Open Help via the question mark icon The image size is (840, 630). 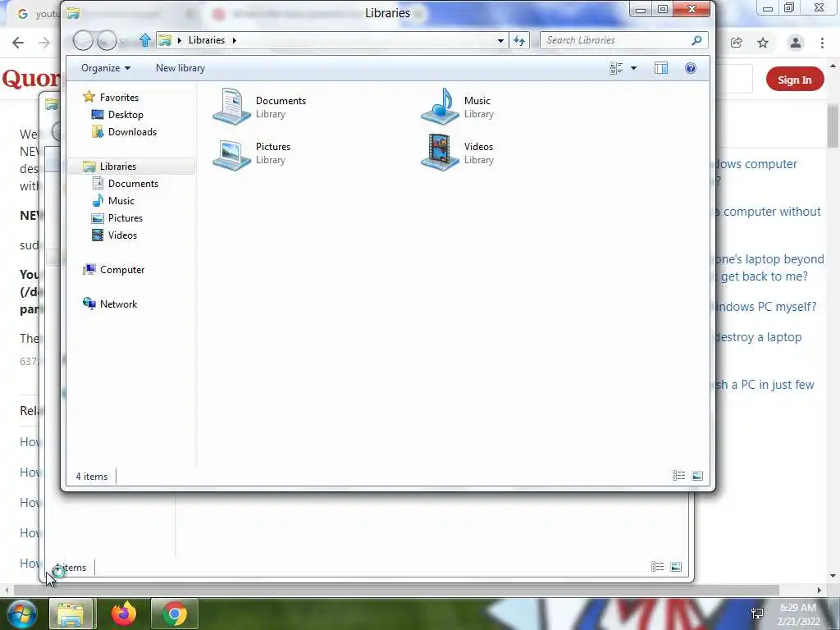(691, 68)
